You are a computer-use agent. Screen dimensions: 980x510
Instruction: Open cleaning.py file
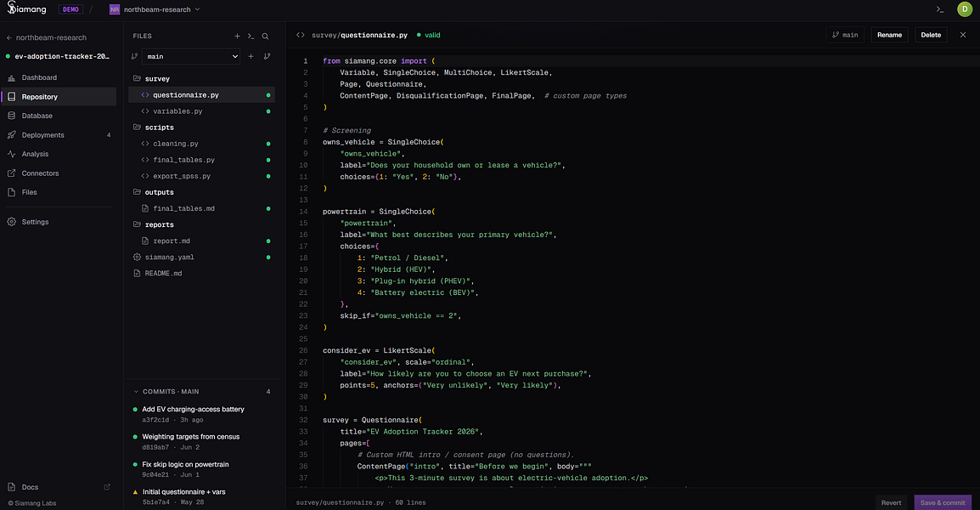click(201, 144)
